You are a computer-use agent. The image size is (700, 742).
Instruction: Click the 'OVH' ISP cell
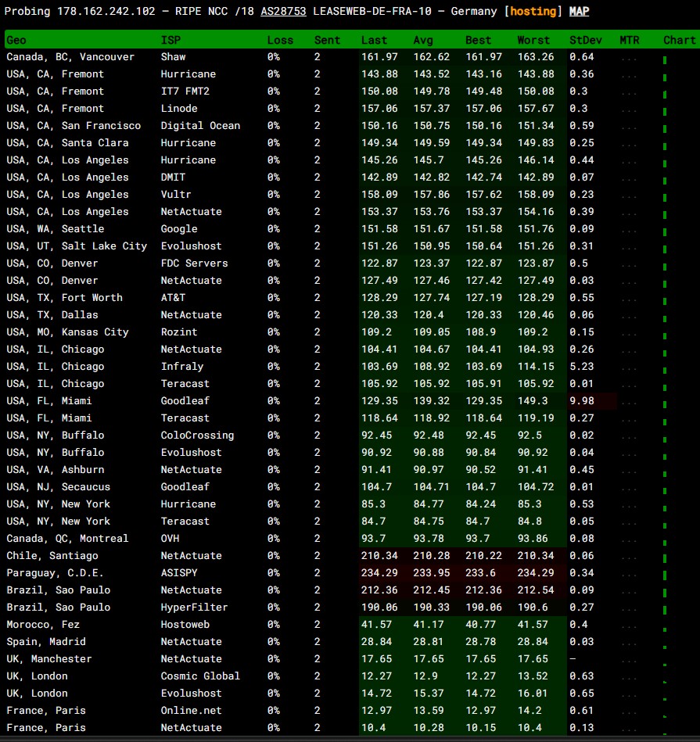[170, 539]
